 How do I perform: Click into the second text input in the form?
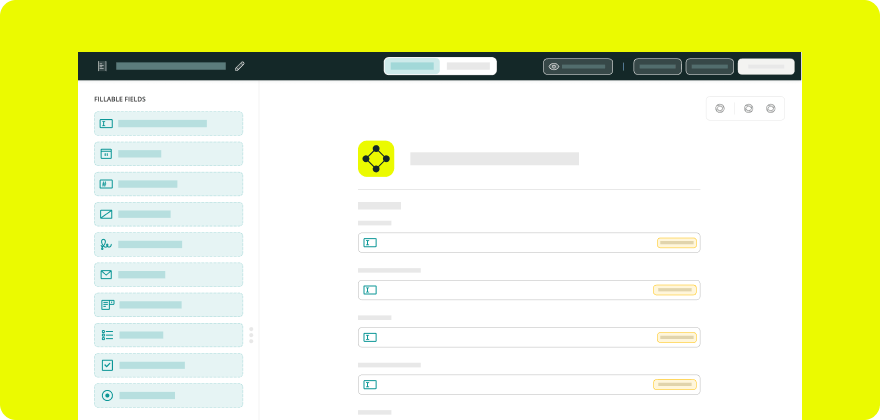pyautogui.click(x=529, y=290)
